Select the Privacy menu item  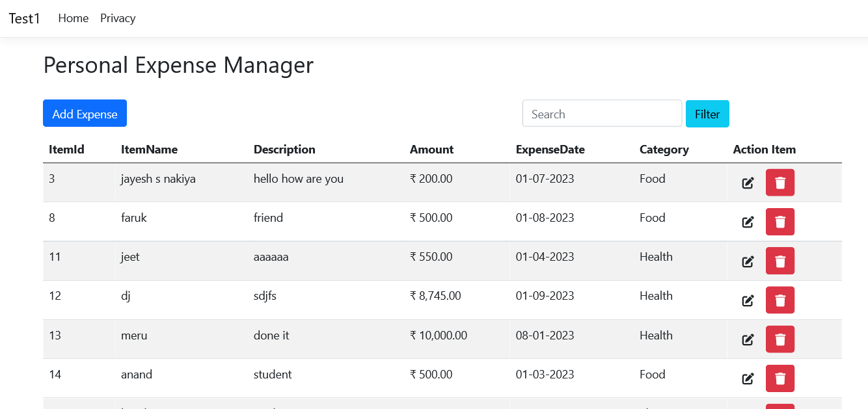118,18
